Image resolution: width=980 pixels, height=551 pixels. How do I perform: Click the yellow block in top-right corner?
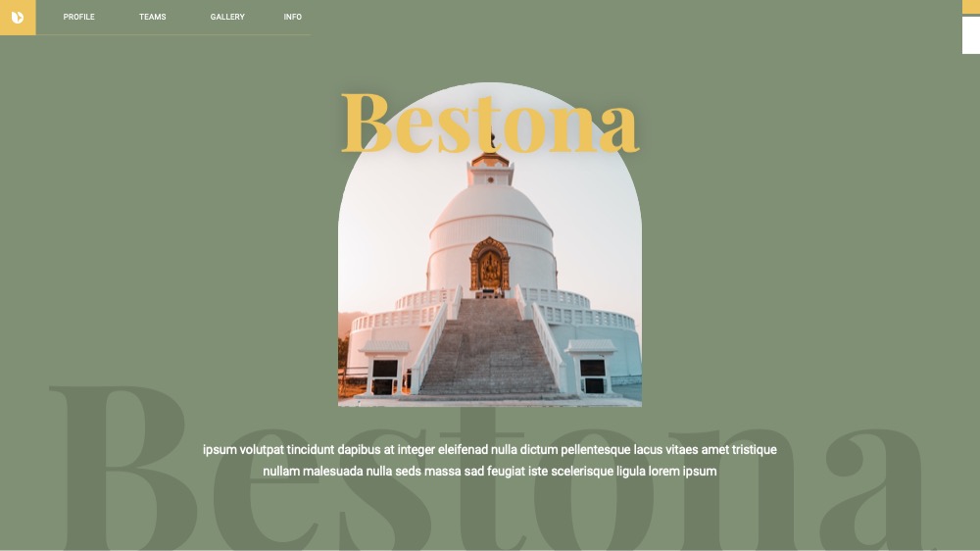click(x=970, y=6)
